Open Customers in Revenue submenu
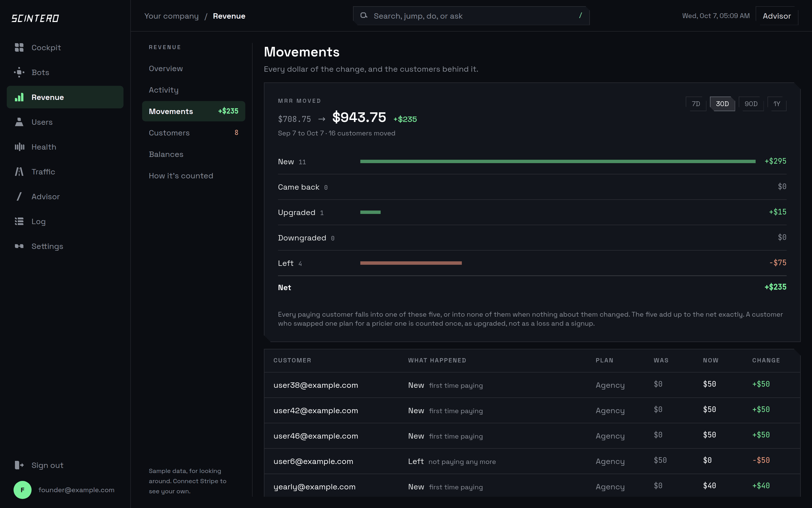 pyautogui.click(x=194, y=133)
